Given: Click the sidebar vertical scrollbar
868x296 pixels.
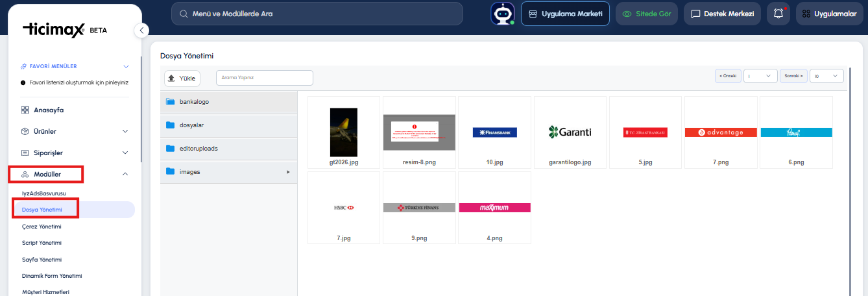Looking at the screenshot, I should tap(140, 110).
